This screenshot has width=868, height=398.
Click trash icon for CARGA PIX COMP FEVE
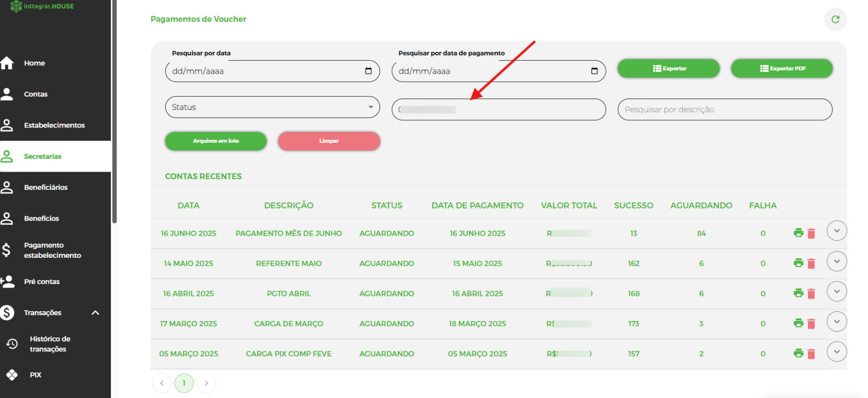coord(811,354)
